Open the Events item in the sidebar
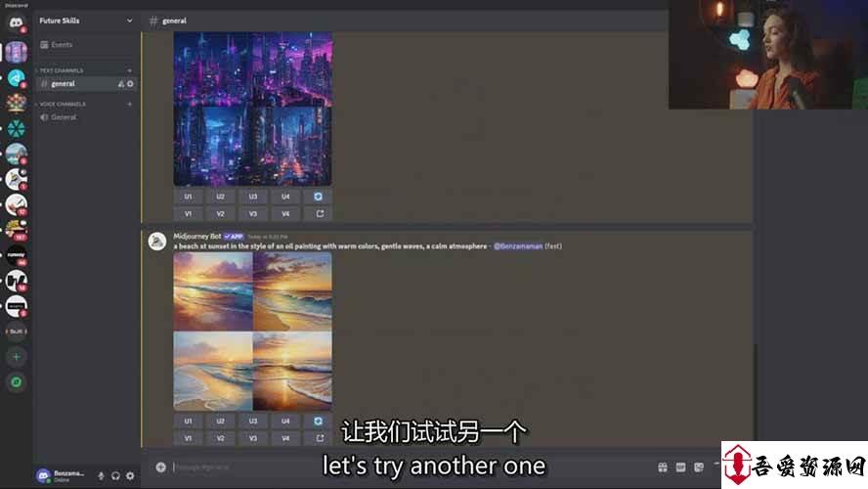 (61, 45)
